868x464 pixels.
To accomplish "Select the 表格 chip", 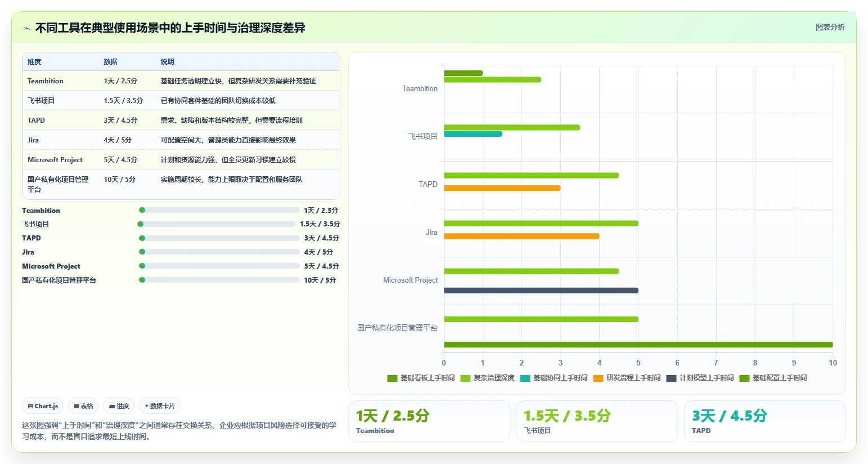I will click(83, 406).
